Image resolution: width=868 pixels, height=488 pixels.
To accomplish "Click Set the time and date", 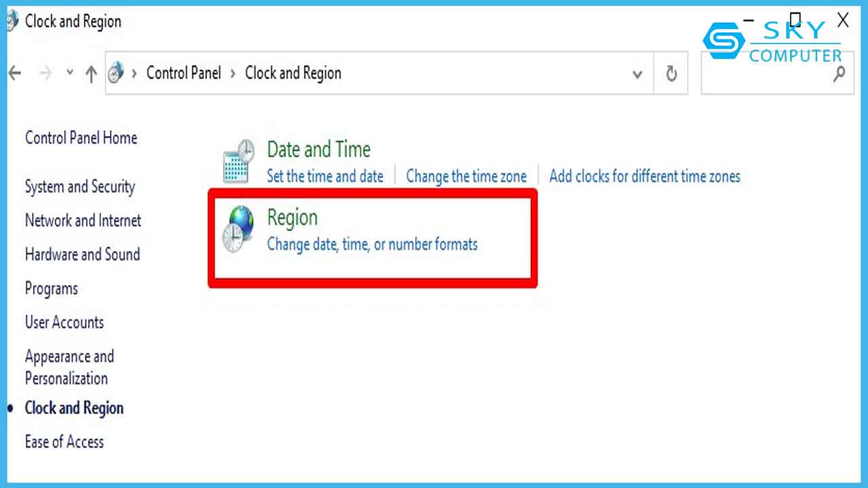I will [x=325, y=176].
